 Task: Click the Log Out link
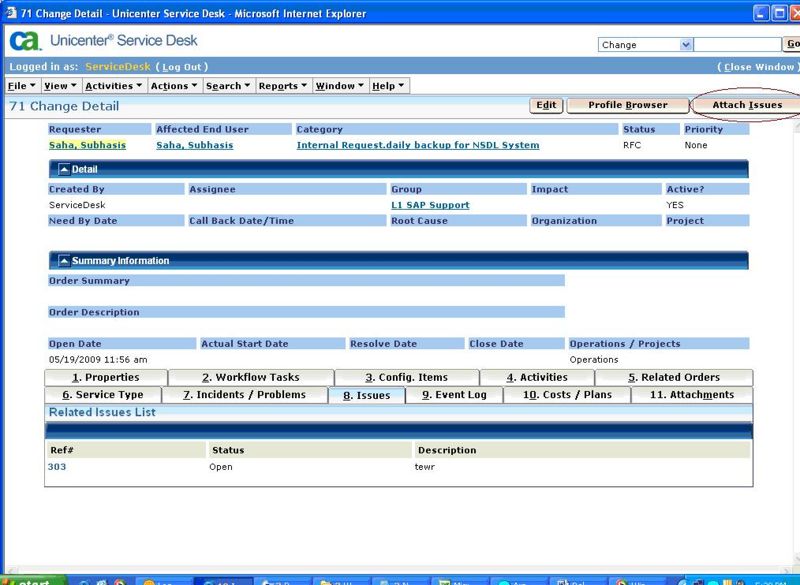[182, 67]
